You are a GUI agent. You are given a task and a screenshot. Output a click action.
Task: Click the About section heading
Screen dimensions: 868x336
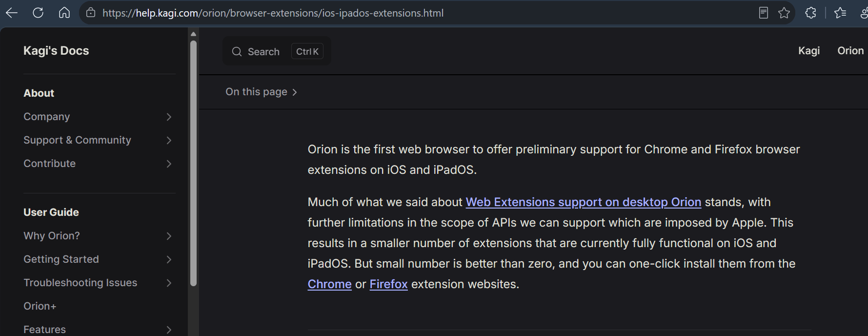(x=39, y=93)
